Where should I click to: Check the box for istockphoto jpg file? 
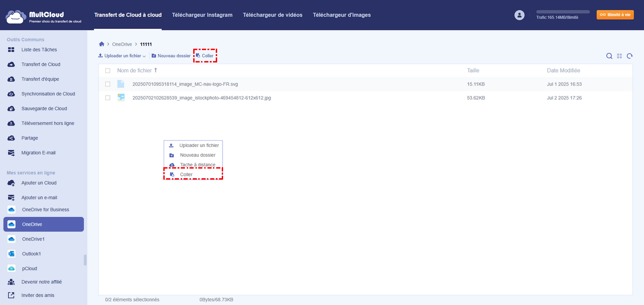tap(108, 98)
